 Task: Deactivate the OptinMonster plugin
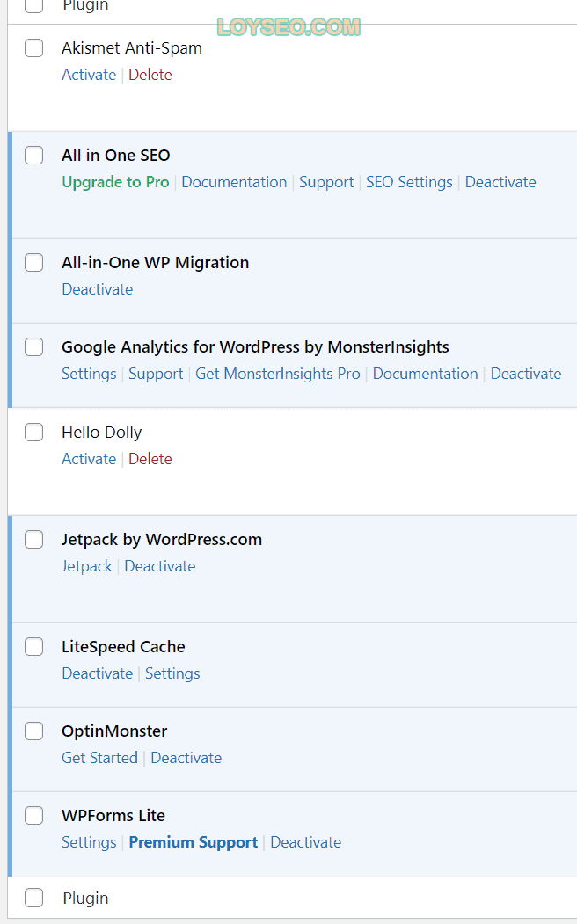[x=186, y=758]
